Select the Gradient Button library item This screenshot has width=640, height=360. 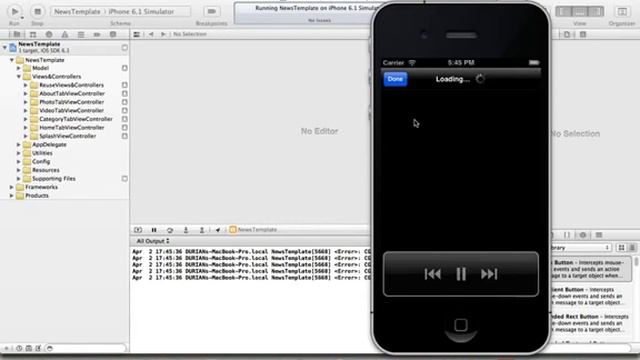[x=588, y=296]
